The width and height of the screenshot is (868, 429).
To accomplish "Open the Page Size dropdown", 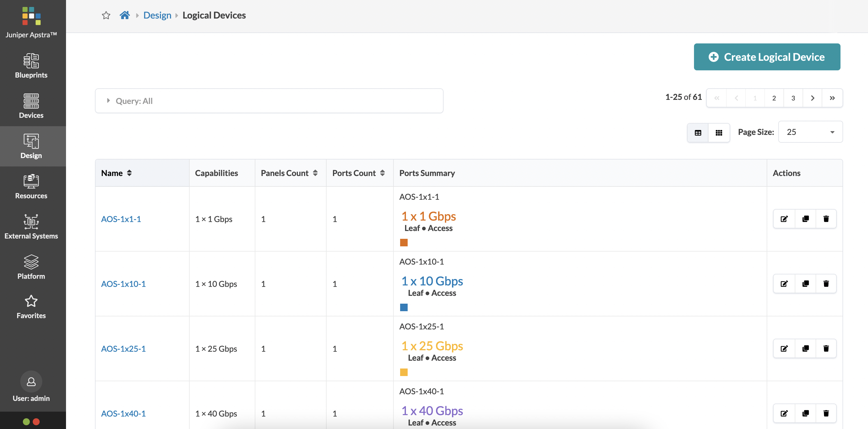I will 810,132.
